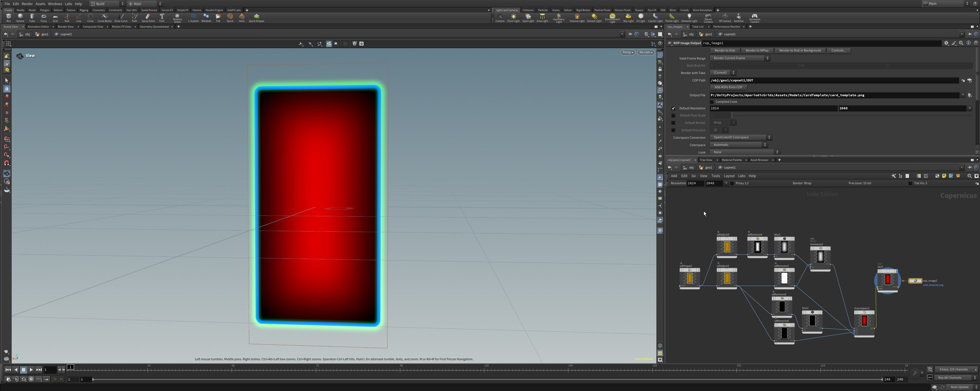Image resolution: width=980 pixels, height=391 pixels.
Task: Select the Helix shelf tool
Action: click(242, 17)
